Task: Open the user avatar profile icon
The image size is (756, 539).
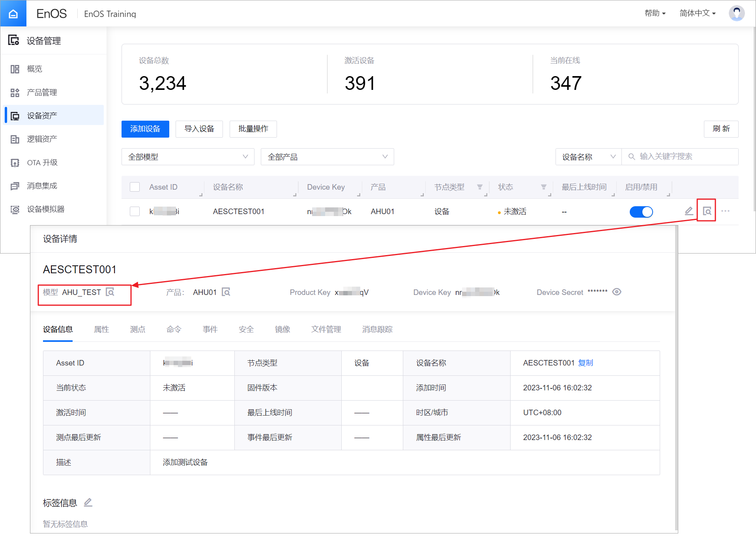Action: 736,13
